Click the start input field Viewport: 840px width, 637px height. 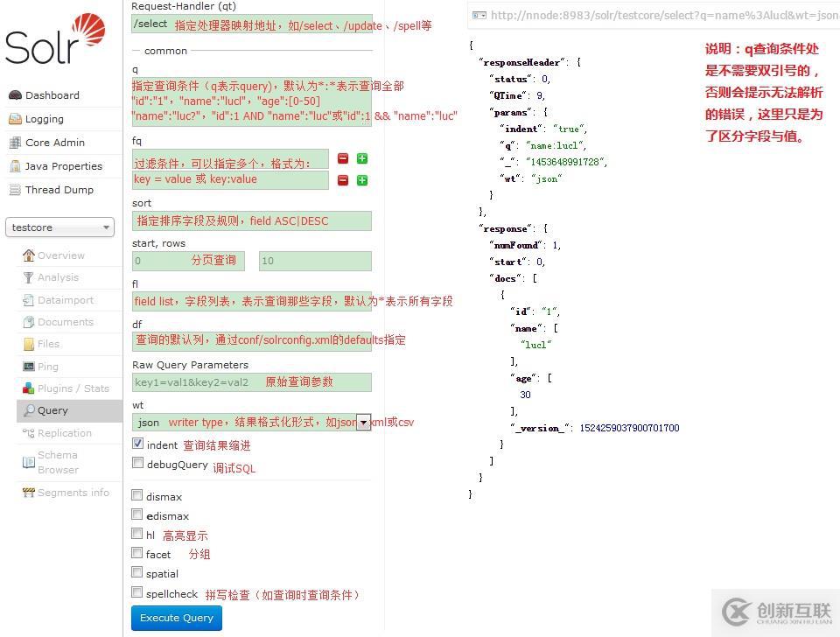click(189, 261)
